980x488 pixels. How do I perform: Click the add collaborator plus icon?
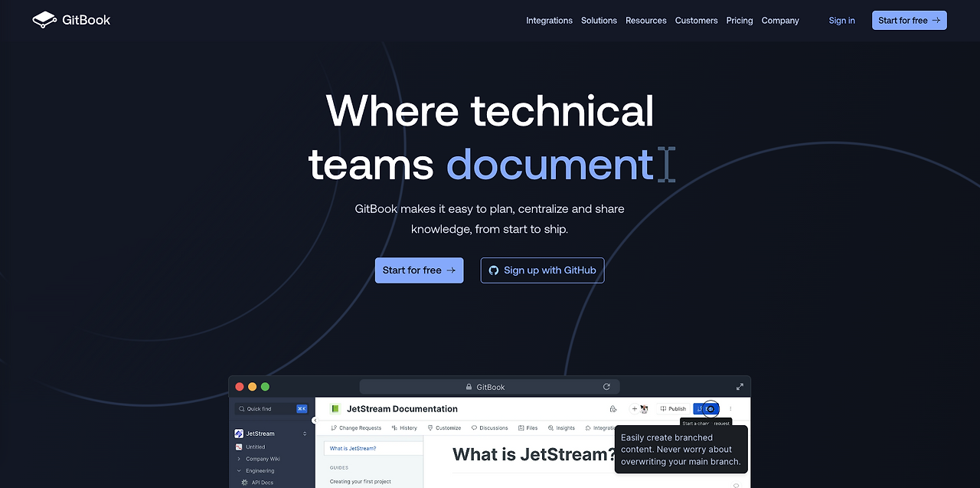click(634, 409)
